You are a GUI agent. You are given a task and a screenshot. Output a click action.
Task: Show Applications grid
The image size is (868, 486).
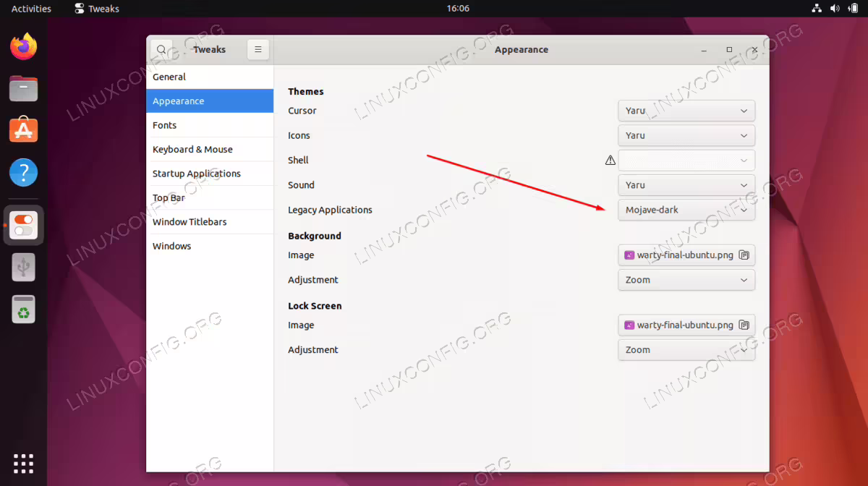(x=24, y=463)
